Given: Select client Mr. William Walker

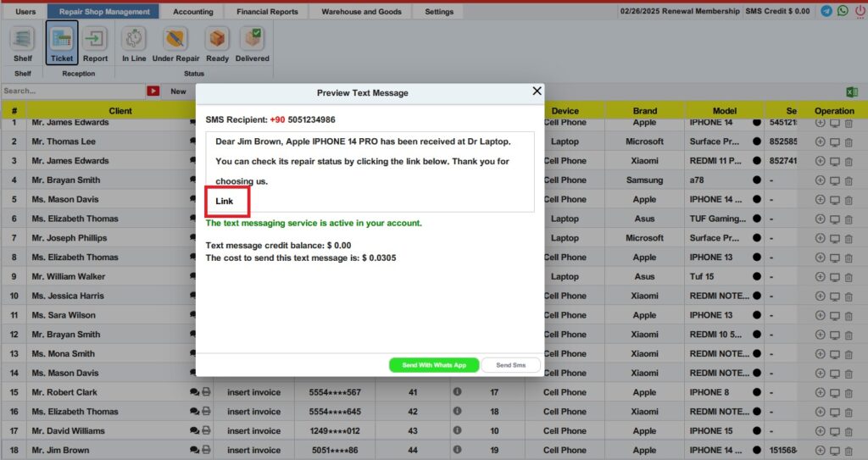Looking at the screenshot, I should [x=68, y=276].
